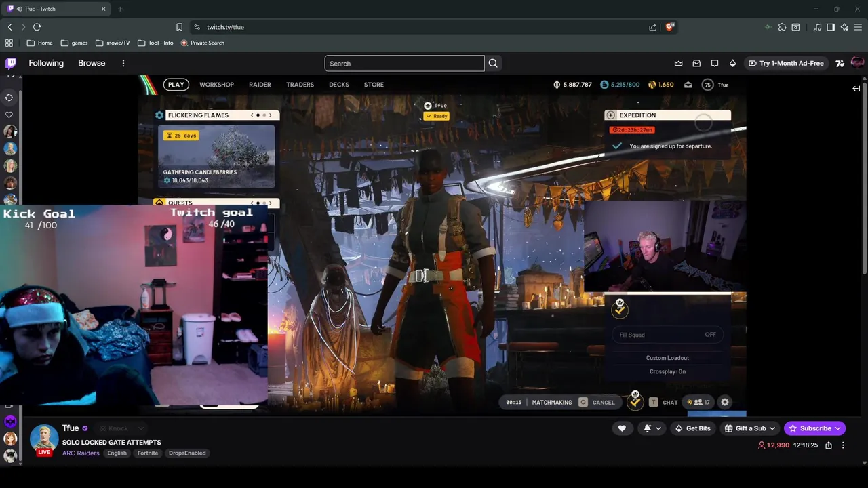The width and height of the screenshot is (868, 488).
Task: Open stream more options three dots
Action: (843, 445)
